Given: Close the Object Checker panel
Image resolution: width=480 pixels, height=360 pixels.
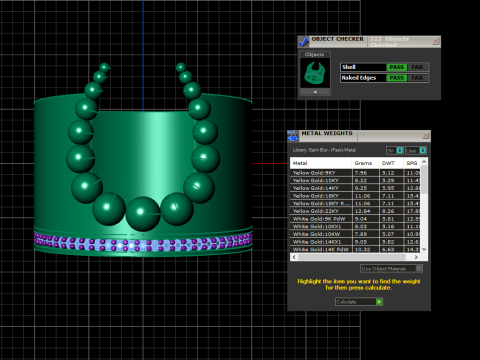Looking at the screenshot, I should (435, 41).
